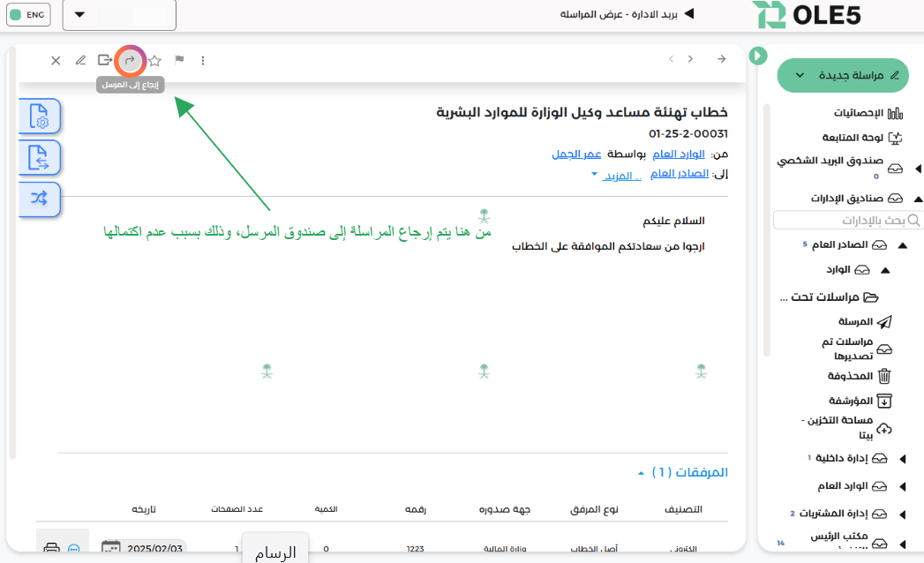The image size is (924, 563).
Task: Collapse sidebar with green play button
Action: click(758, 56)
